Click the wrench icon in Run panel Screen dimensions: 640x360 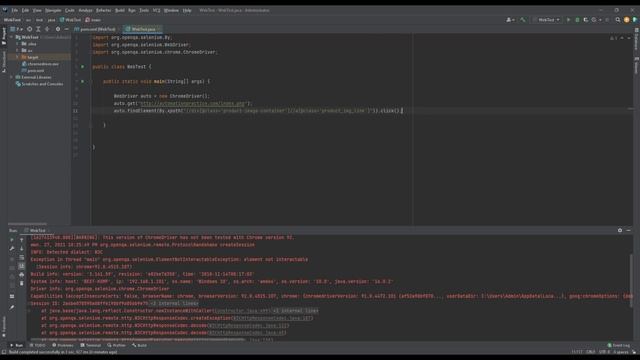(x=12, y=249)
